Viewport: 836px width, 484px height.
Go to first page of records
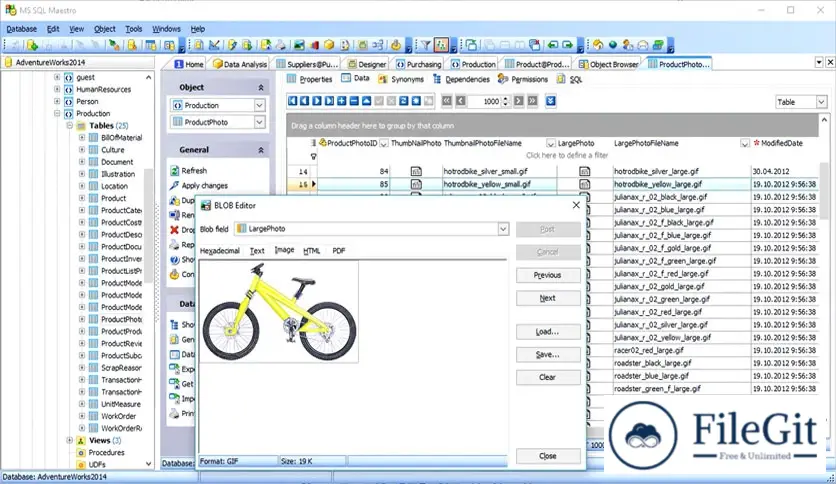pyautogui.click(x=447, y=101)
